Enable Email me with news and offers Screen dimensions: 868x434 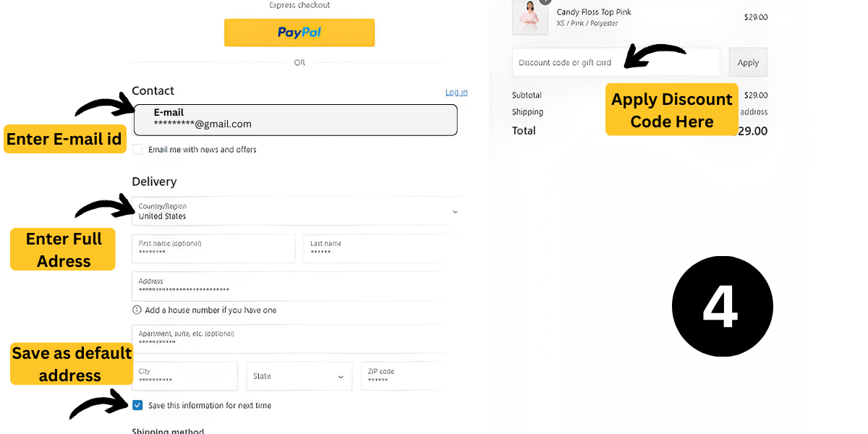[x=137, y=150]
